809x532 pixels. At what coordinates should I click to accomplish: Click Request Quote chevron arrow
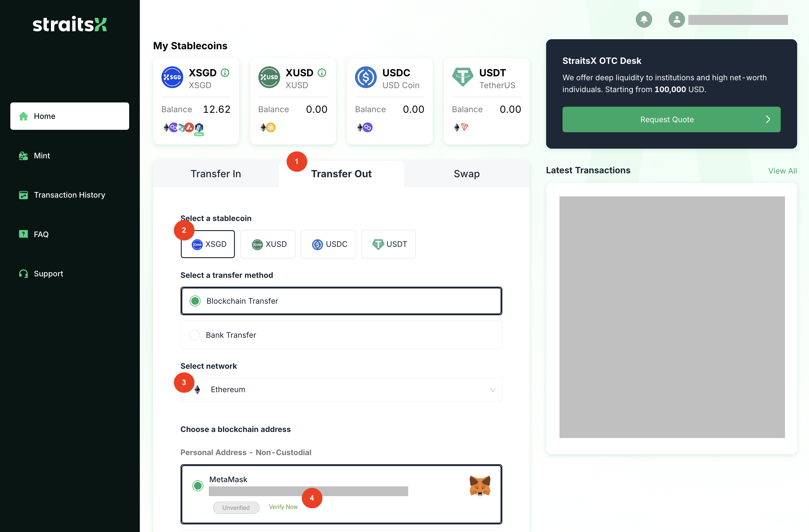pos(768,119)
